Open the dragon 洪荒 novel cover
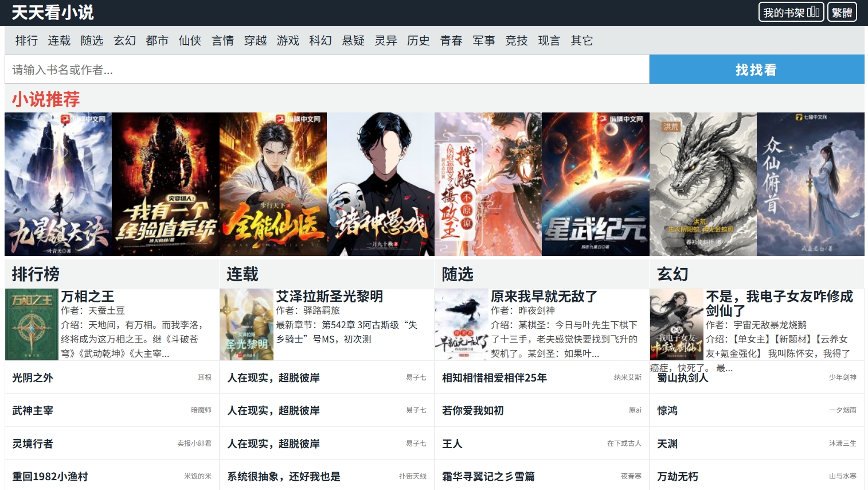Screen dimensions: 868x490 pos(703,184)
